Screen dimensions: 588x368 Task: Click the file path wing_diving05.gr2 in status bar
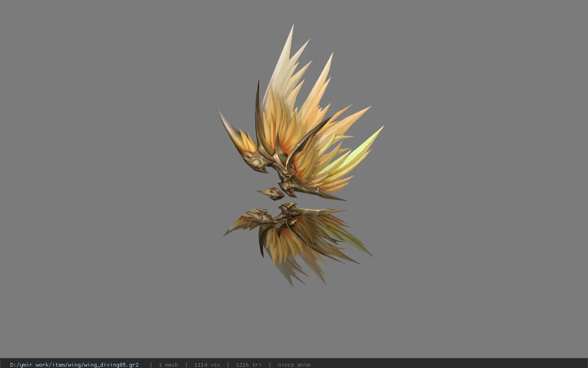tap(74, 365)
